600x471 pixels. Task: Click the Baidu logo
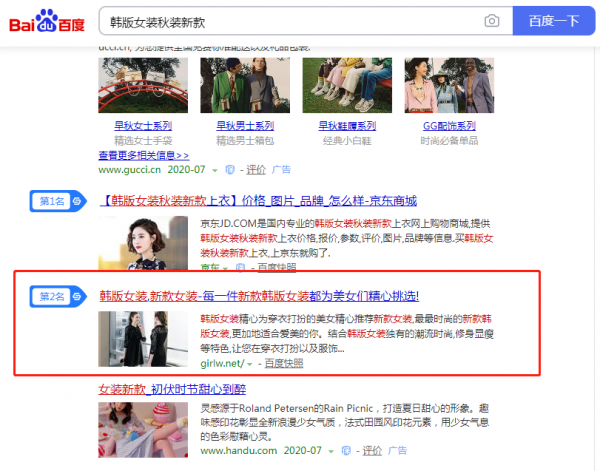click(x=46, y=20)
